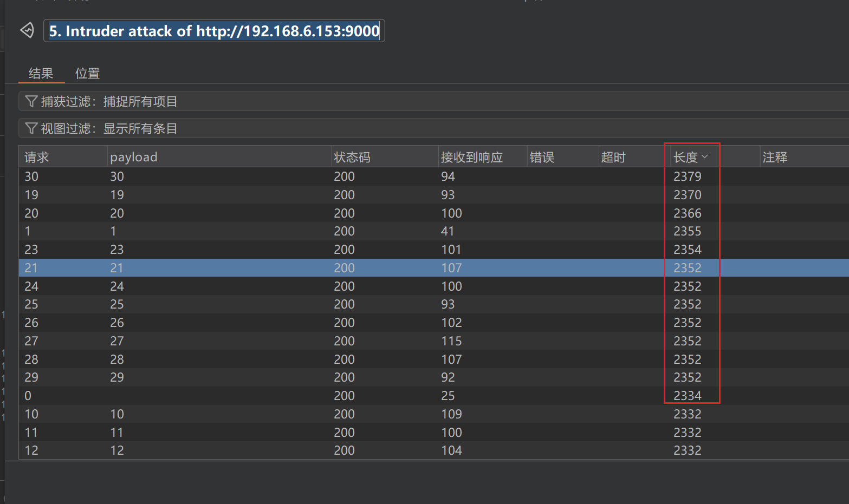Sort by the 接收到响应 column header
This screenshot has height=504, width=849.
click(x=471, y=158)
